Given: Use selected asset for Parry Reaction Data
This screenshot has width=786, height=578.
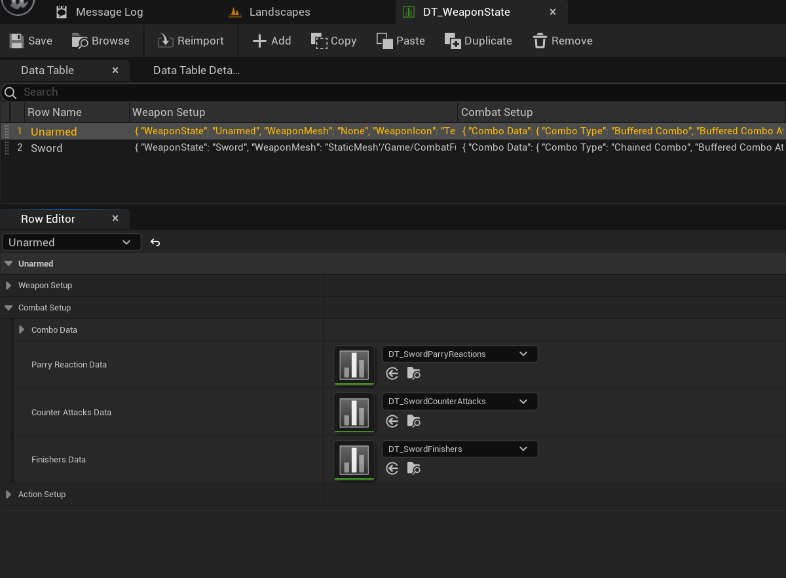Looking at the screenshot, I should 392,374.
